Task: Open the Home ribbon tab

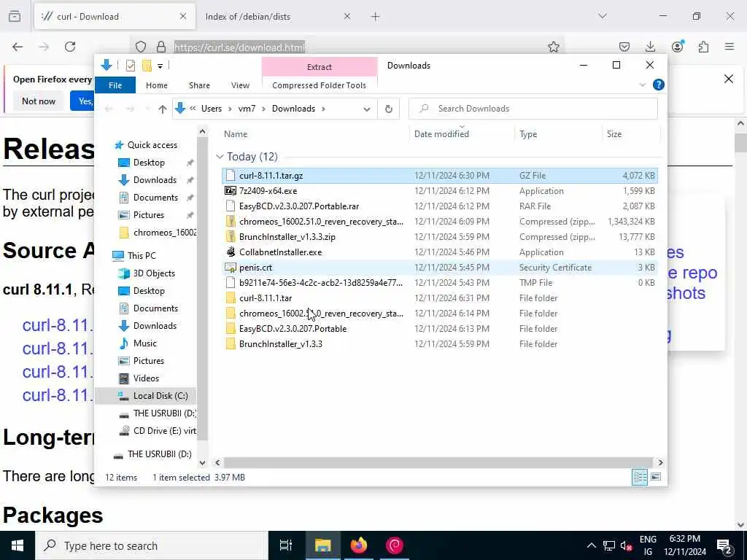Action: point(157,85)
